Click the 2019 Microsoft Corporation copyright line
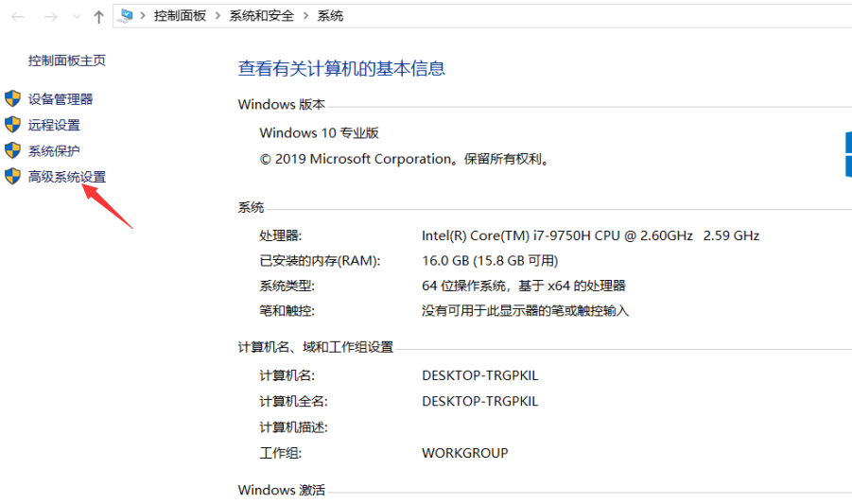Screen dimensions: 852x504 pos(405,159)
